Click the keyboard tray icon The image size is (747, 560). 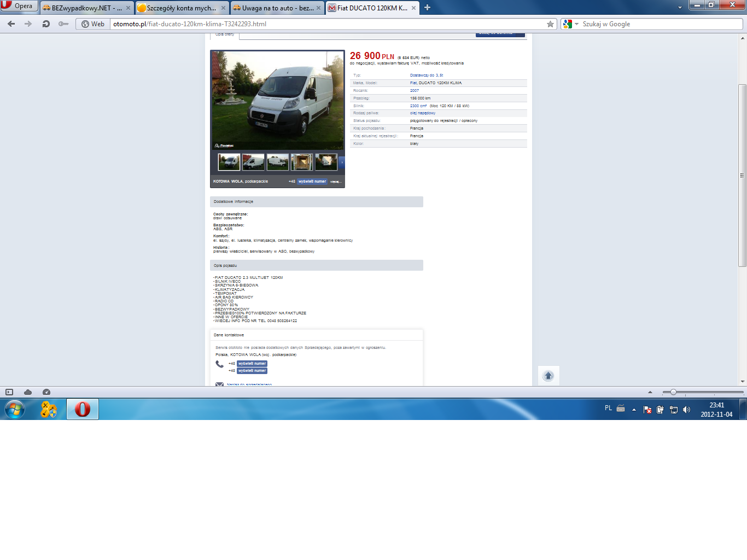click(x=621, y=408)
